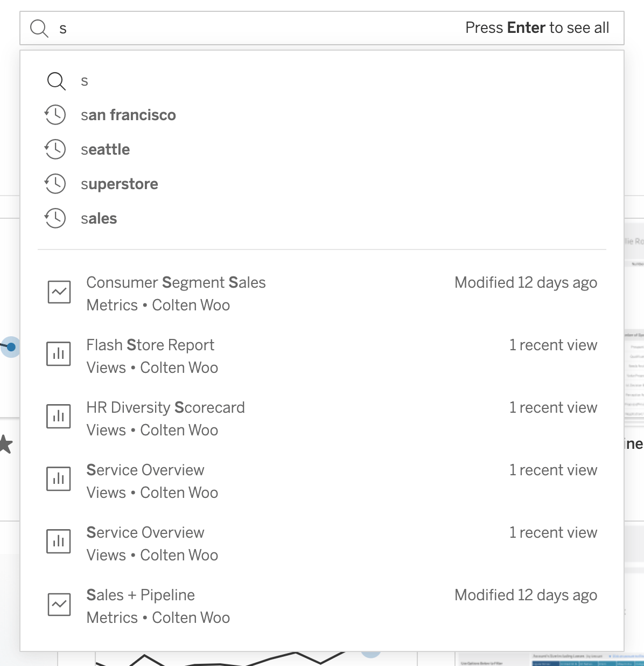This screenshot has width=644, height=666.
Task: Click history clock icon next to sales
Action: coord(55,218)
